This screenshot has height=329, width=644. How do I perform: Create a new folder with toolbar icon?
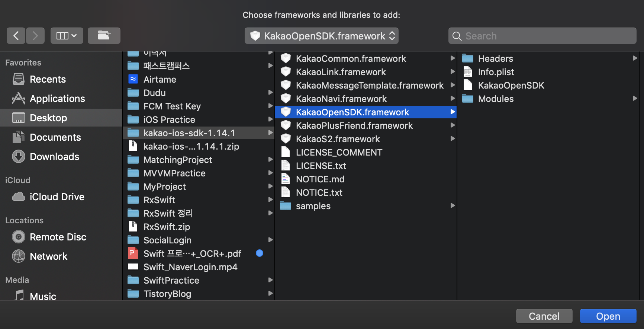(x=104, y=36)
